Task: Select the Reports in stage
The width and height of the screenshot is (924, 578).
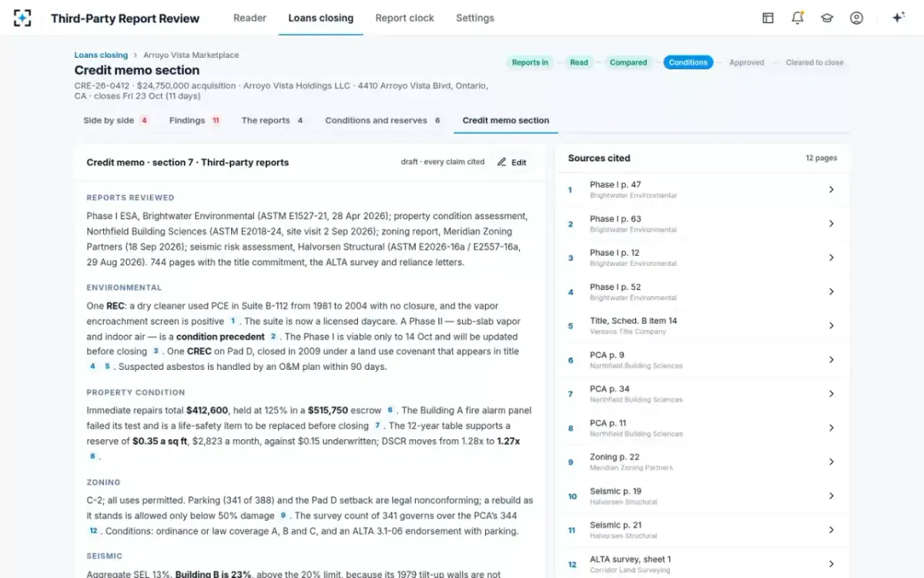Action: (x=530, y=62)
